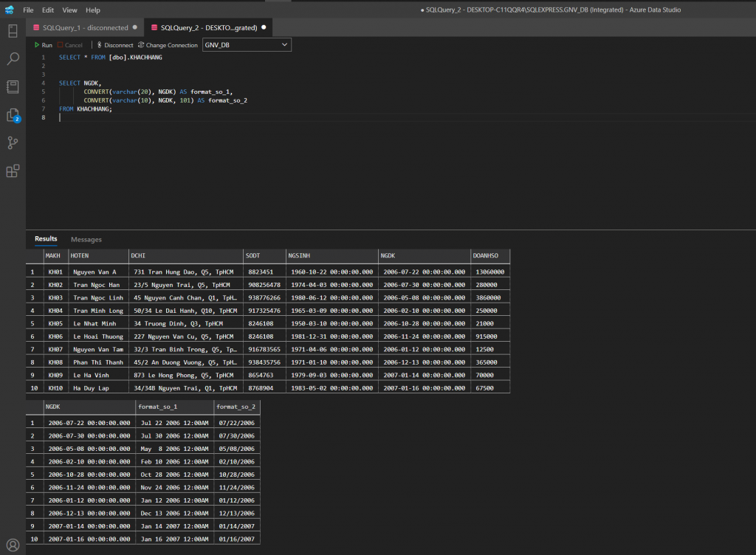Open the Accounts icon at bottom left
This screenshot has width=756, height=555.
[13, 546]
